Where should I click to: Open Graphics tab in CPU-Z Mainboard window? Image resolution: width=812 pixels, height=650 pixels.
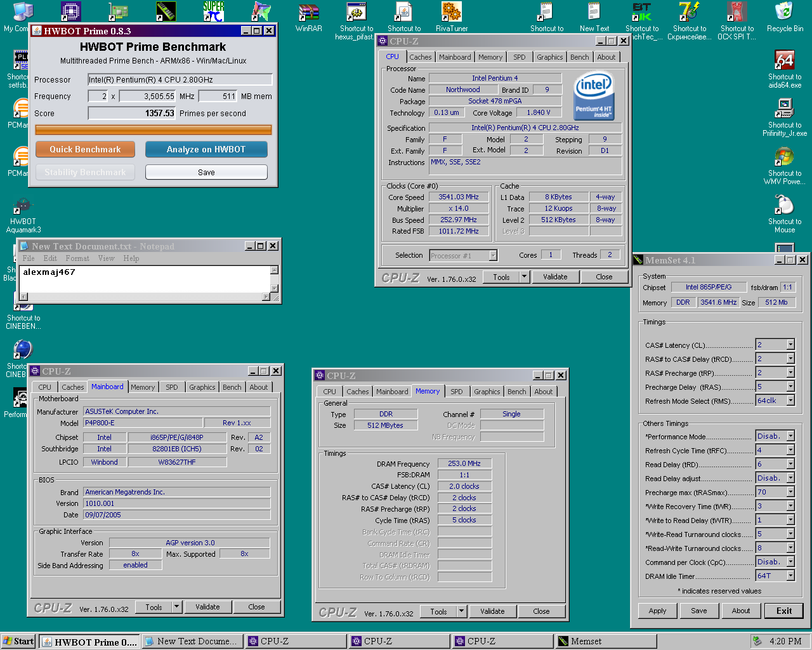pos(202,387)
